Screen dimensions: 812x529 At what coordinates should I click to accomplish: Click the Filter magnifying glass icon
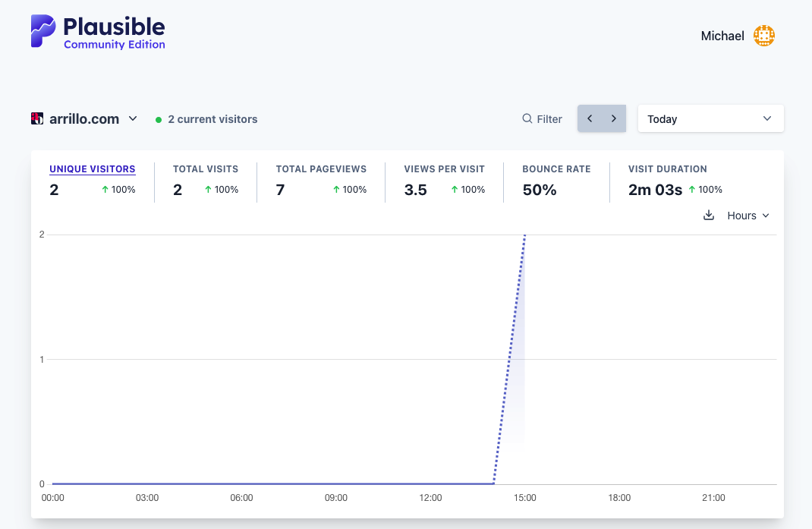pyautogui.click(x=527, y=119)
